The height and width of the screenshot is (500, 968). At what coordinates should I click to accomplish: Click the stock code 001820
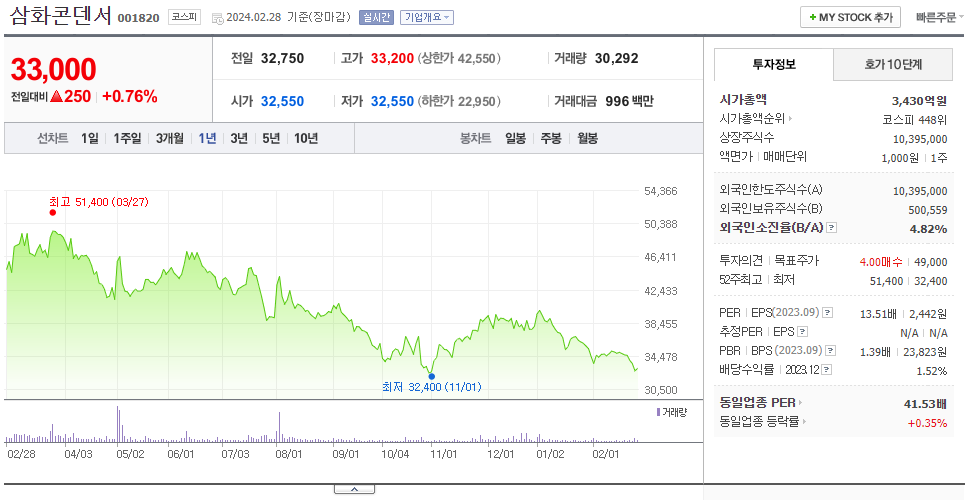tap(140, 17)
